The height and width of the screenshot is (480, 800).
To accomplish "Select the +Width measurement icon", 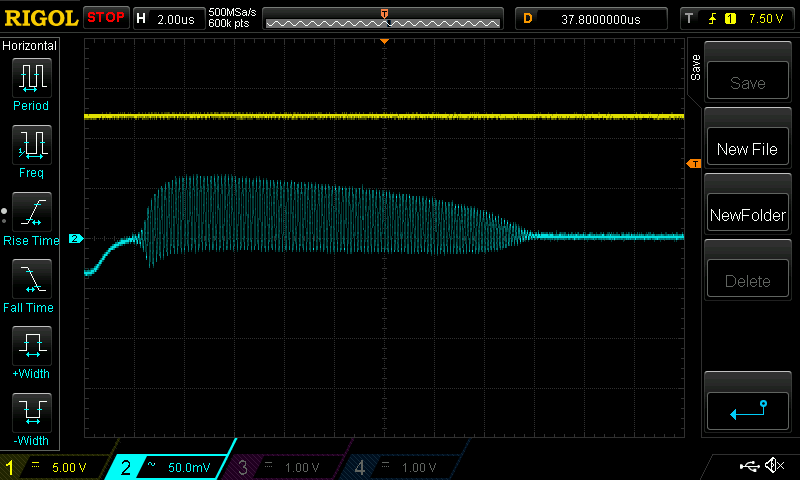I will tap(32, 345).
